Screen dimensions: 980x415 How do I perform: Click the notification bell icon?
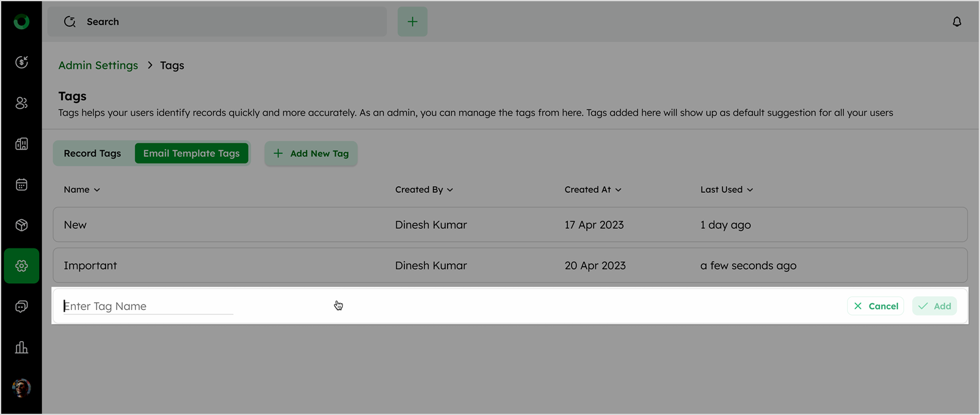click(957, 22)
